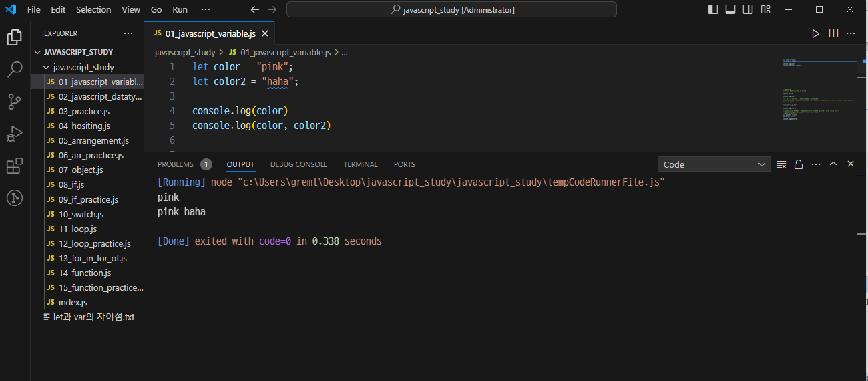Open the Search view in activity bar
Image resolution: width=868 pixels, height=381 pixels.
point(14,70)
